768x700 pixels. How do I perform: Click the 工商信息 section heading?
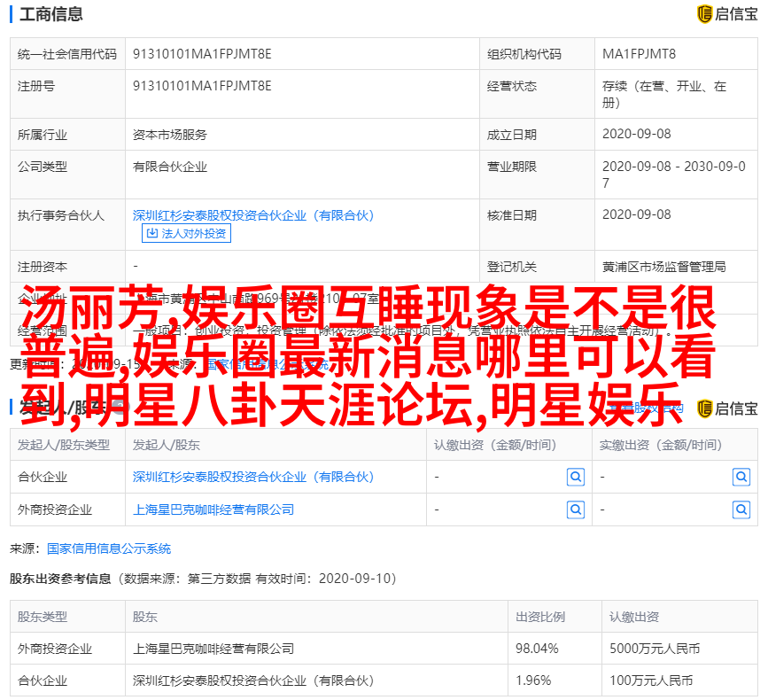51,14
